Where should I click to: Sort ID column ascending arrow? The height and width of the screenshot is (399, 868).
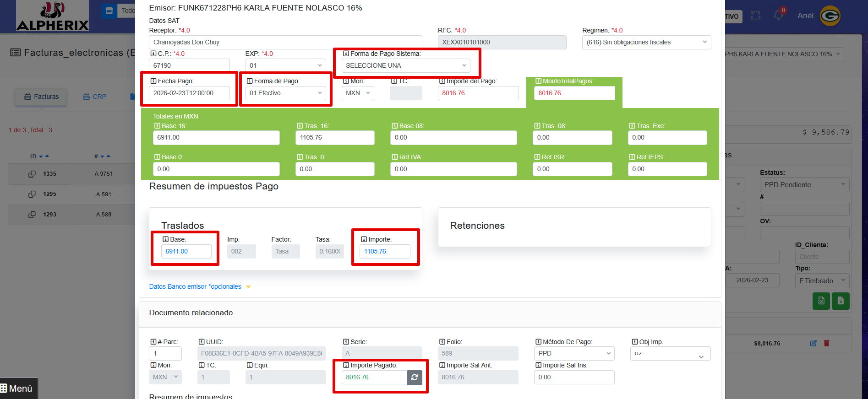pyautogui.click(x=47, y=156)
